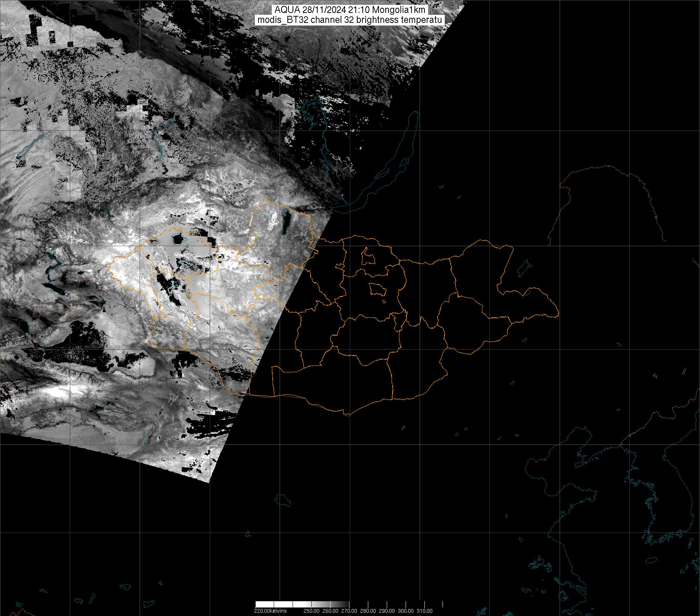Image resolution: width=700 pixels, height=616 pixels.
Task: Click the "modis_BT32 channel 32 brightness temperatu" caption
Action: (349, 20)
